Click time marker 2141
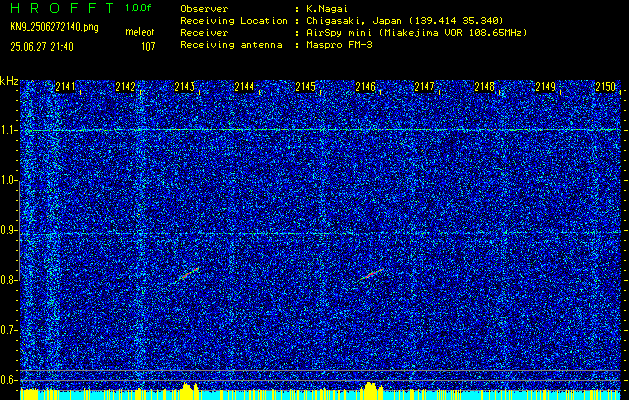The height and width of the screenshot is (400, 629). pos(65,87)
